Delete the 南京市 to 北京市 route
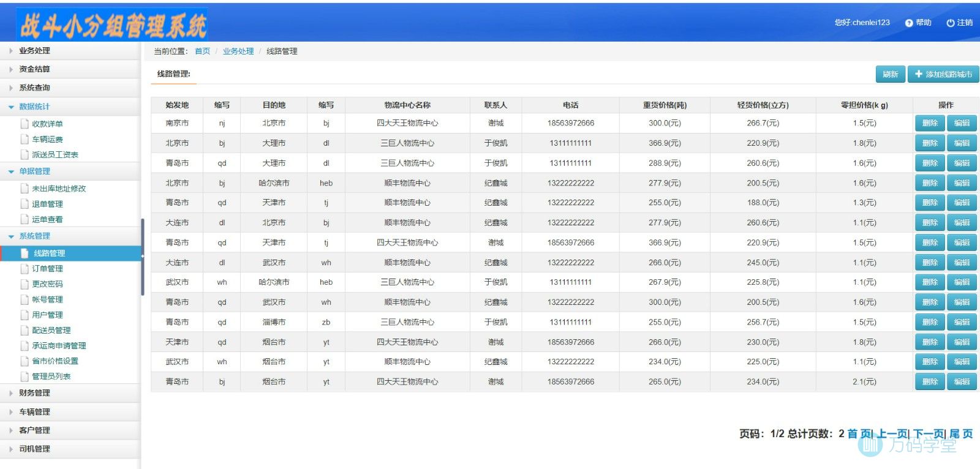Viewport: 980px width, 469px height. [x=930, y=123]
